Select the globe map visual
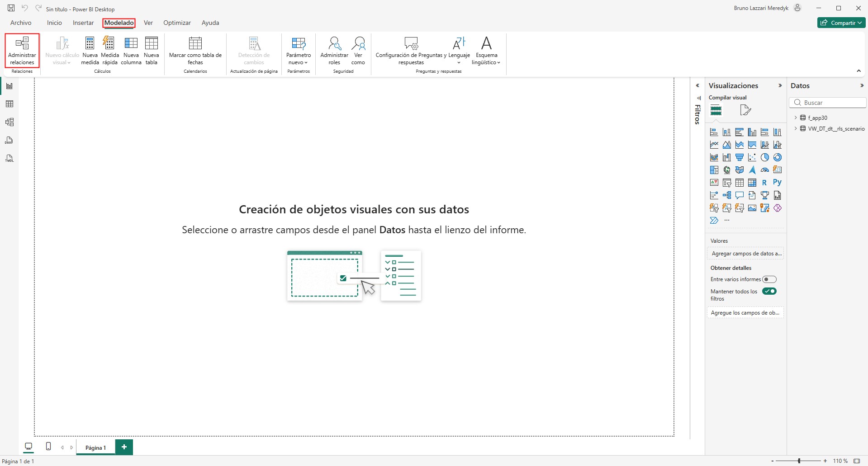The width and height of the screenshot is (868, 466). 727,170
